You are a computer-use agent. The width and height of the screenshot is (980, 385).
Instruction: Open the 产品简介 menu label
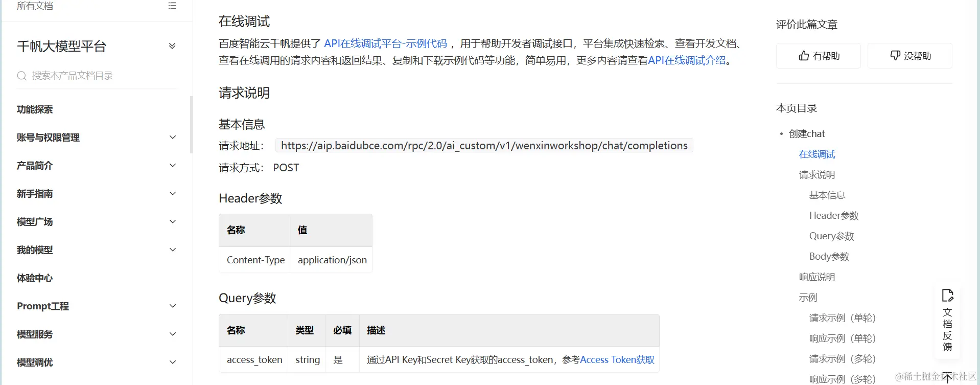tap(35, 166)
